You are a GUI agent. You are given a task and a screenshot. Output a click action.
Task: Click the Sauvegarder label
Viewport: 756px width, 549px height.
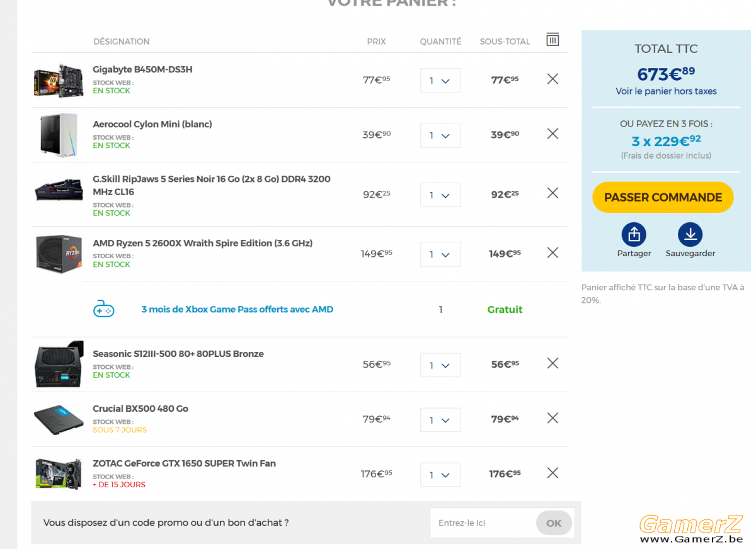[x=690, y=253]
